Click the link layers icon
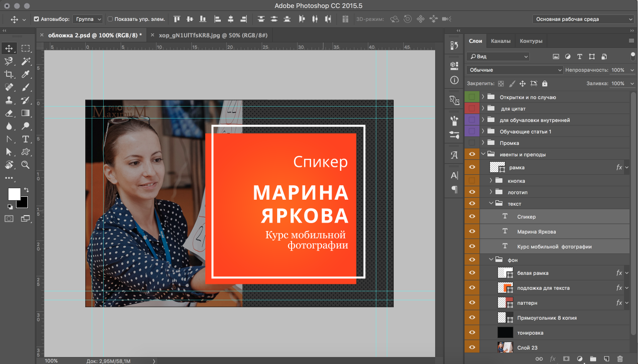This screenshot has height=364, width=638. (539, 359)
